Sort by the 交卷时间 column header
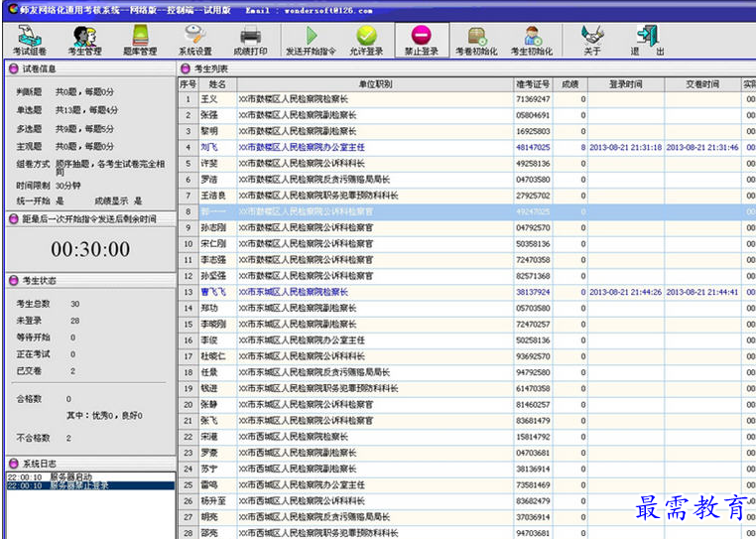756x539 pixels. (x=702, y=84)
